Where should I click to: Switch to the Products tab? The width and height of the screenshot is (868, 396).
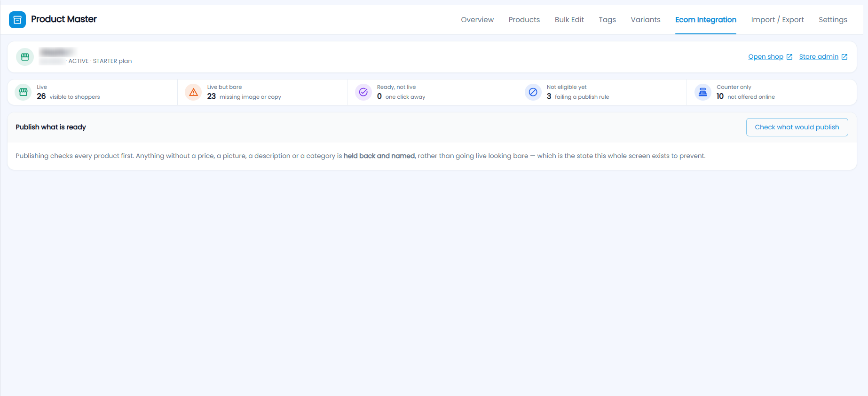[524, 20]
